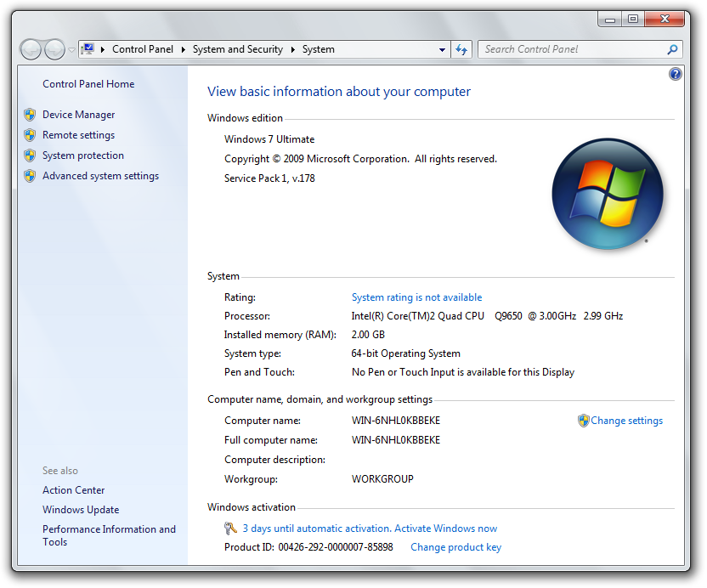Open the recent pages dropdown arrow
The width and height of the screenshot is (707, 588).
pyautogui.click(x=71, y=50)
